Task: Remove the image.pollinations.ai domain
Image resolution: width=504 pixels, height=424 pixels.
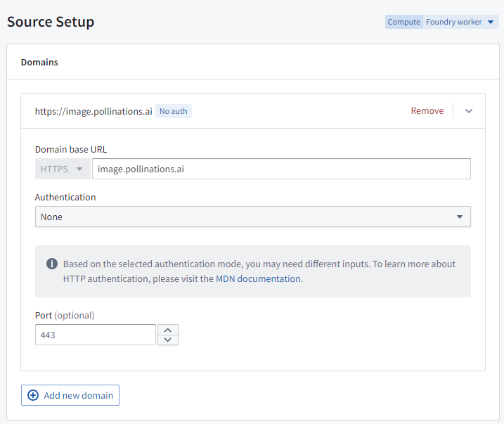Action: 427,111
